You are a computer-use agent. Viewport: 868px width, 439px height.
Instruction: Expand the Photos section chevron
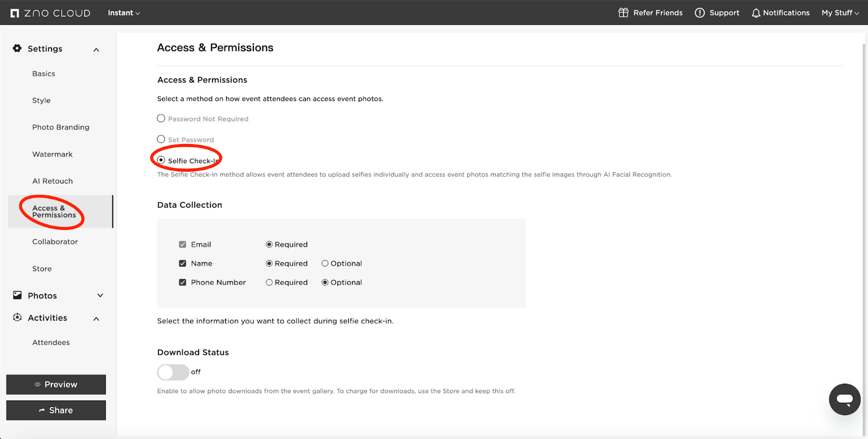click(x=100, y=295)
